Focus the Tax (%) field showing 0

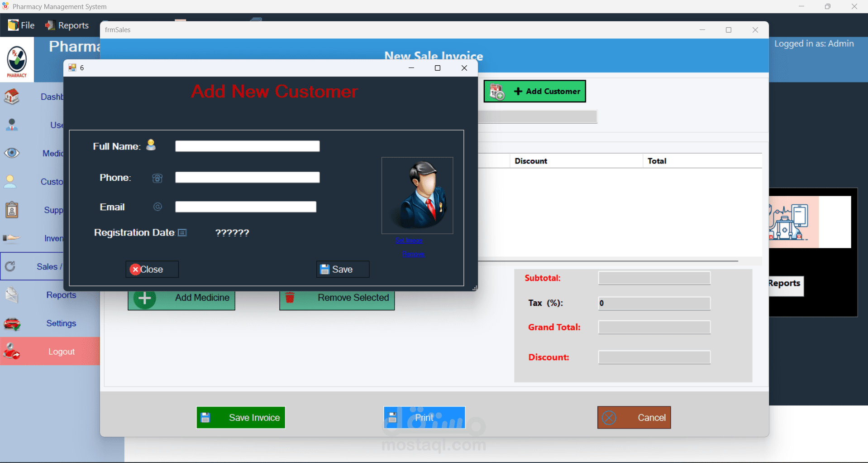[x=654, y=303]
